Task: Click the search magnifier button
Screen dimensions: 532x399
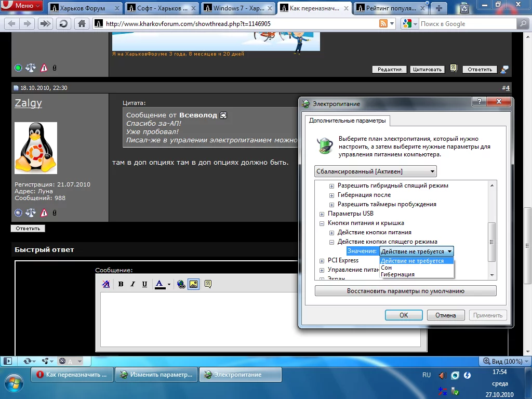Action: [x=523, y=24]
